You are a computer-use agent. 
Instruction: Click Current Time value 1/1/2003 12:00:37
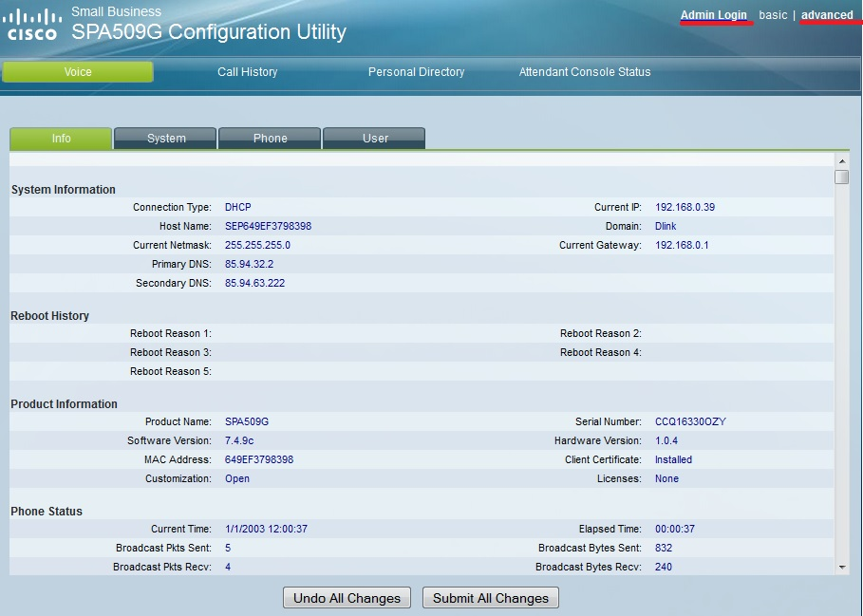point(266,529)
